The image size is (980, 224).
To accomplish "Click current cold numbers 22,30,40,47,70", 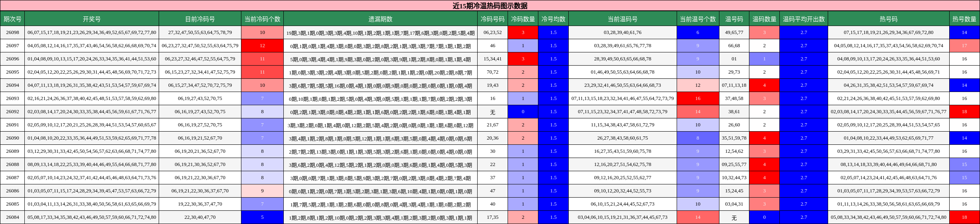I will (200, 217).
